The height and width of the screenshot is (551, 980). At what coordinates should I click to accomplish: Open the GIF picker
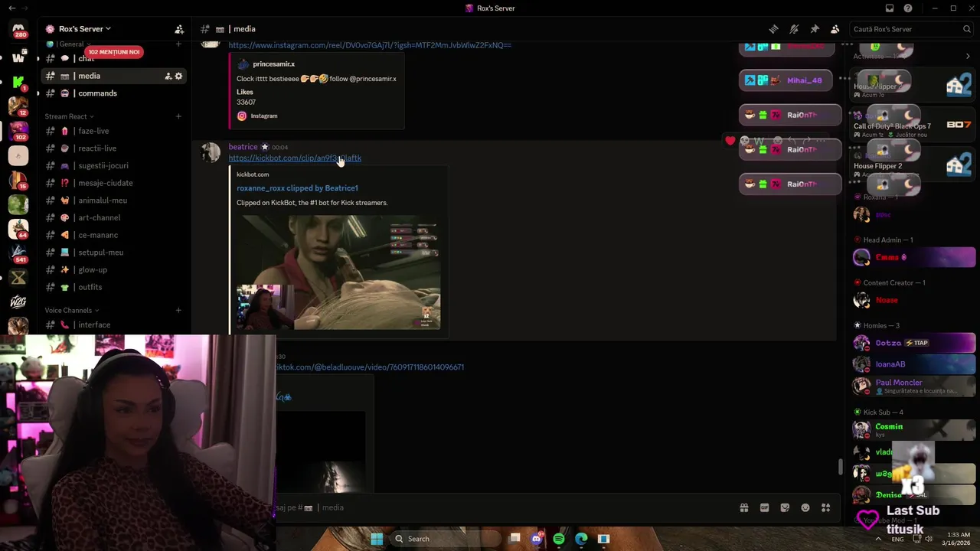click(764, 507)
